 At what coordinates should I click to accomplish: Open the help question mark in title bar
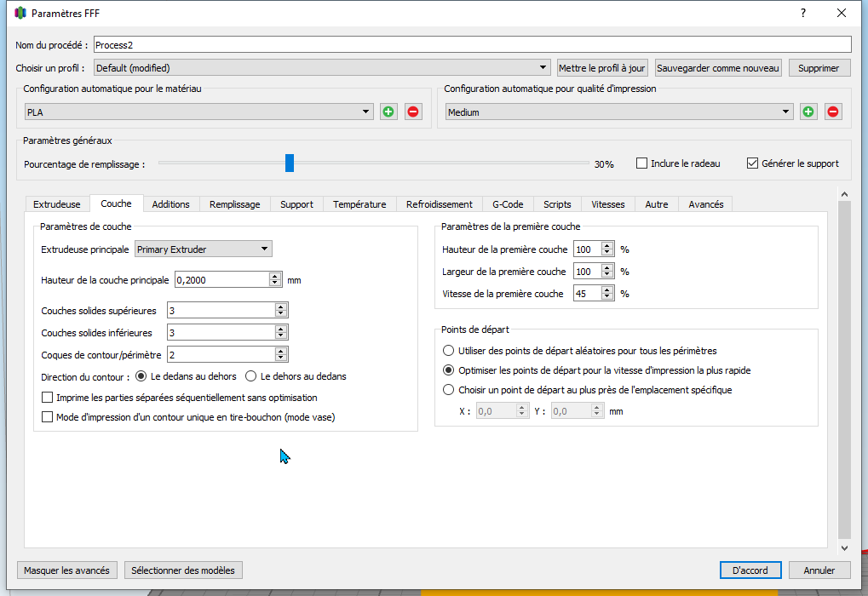tap(803, 13)
